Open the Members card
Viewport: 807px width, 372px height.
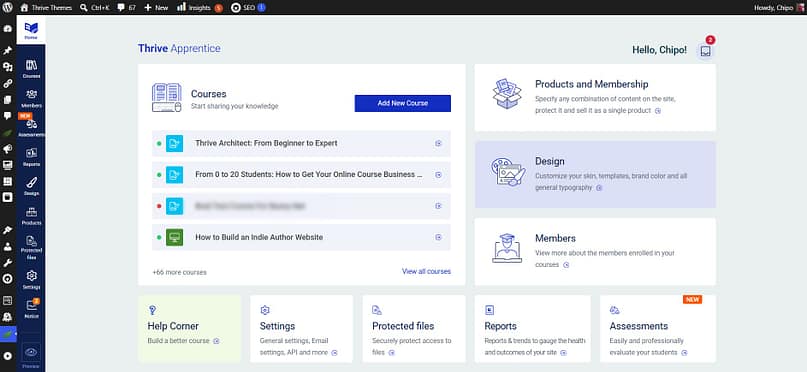595,252
